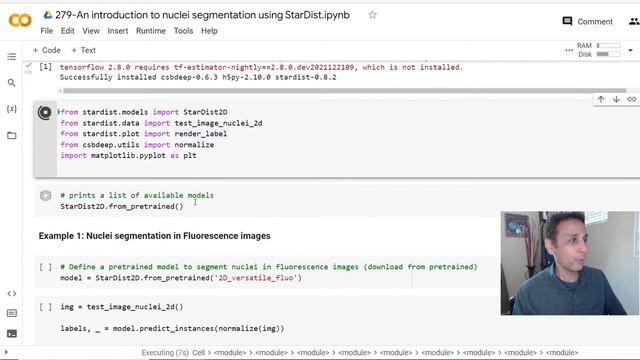Run the test_image_nuclei_2d cell bracket

tap(45, 307)
